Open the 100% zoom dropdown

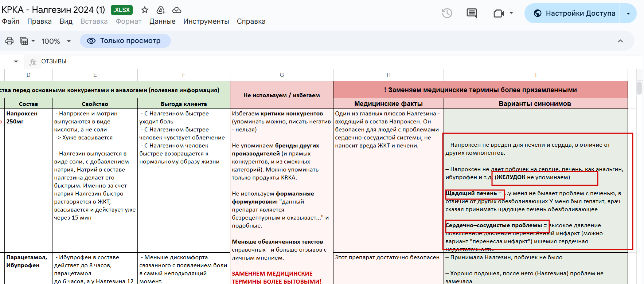(56, 41)
